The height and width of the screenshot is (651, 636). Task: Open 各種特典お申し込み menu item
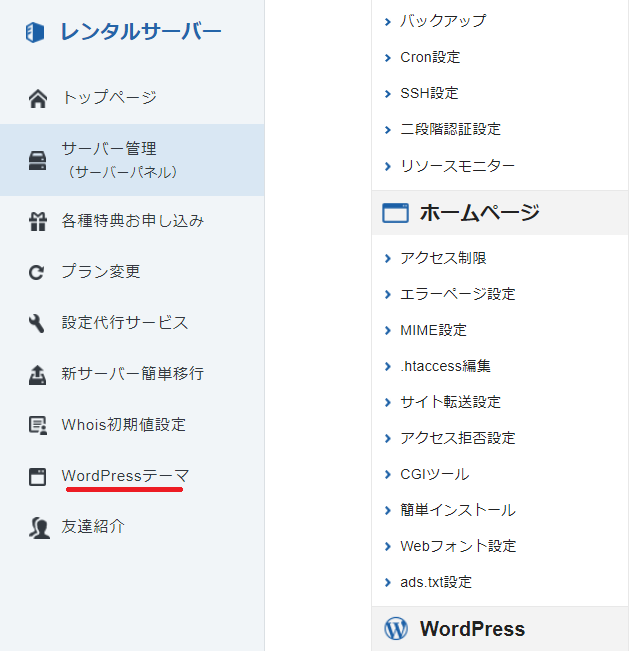[132, 221]
